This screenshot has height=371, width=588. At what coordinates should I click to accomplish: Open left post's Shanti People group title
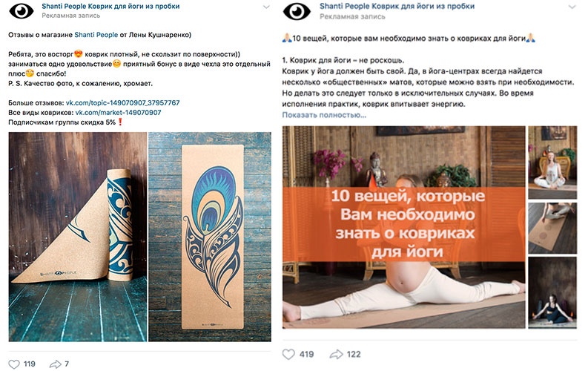click(x=110, y=7)
